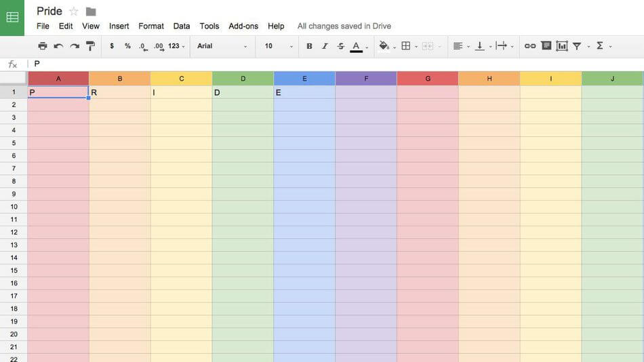Select row 10 header
Viewport: 644px width, 362px height.
14,207
